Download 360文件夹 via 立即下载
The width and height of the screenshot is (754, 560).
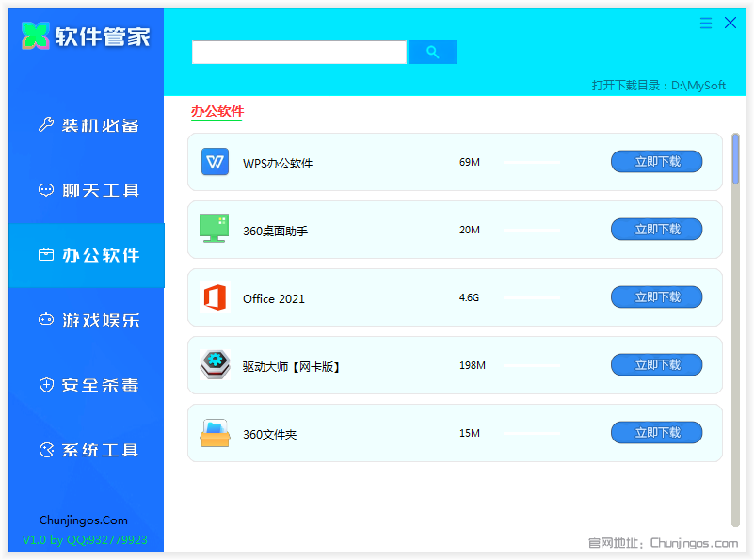pyautogui.click(x=656, y=433)
